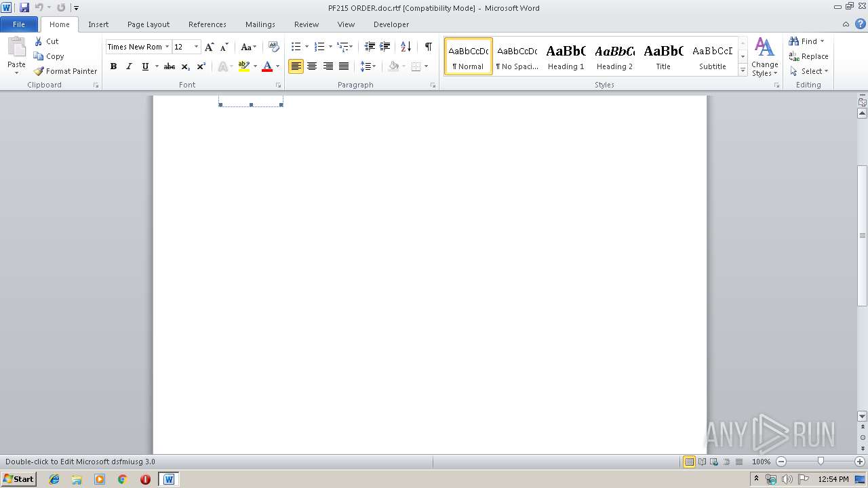The image size is (868, 488).
Task: Open the Font dialog launcher
Action: click(278, 85)
